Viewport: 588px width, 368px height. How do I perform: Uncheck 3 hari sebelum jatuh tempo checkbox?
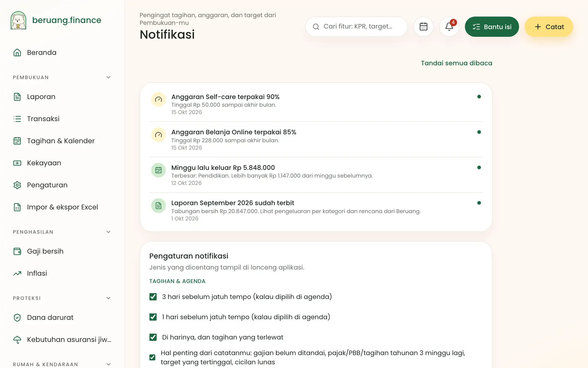point(153,297)
